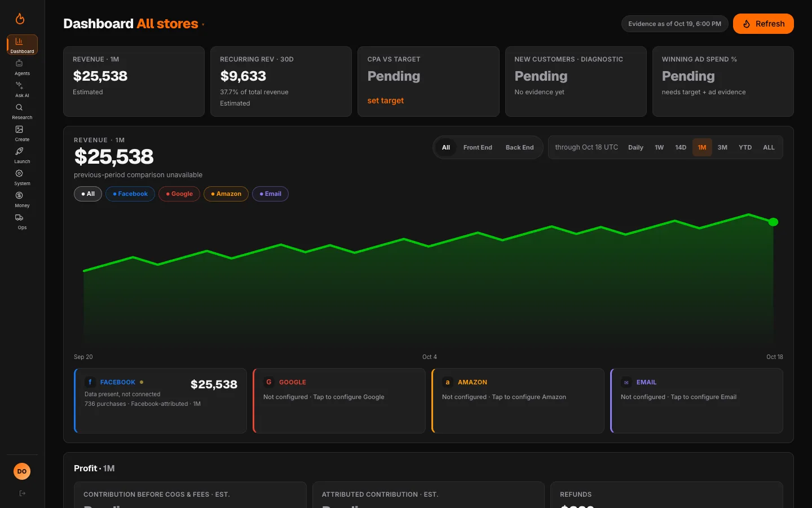Click the Email envelope card icon
812x508 pixels.
click(626, 382)
